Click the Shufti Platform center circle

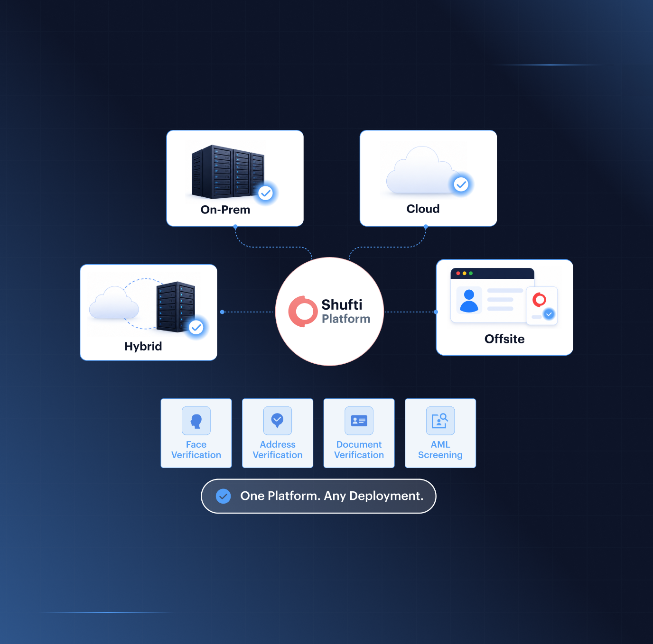point(329,312)
